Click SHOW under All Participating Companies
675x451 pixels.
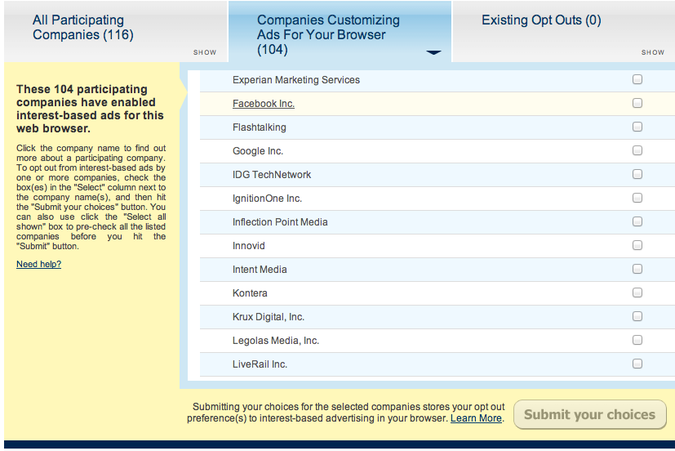coord(204,53)
